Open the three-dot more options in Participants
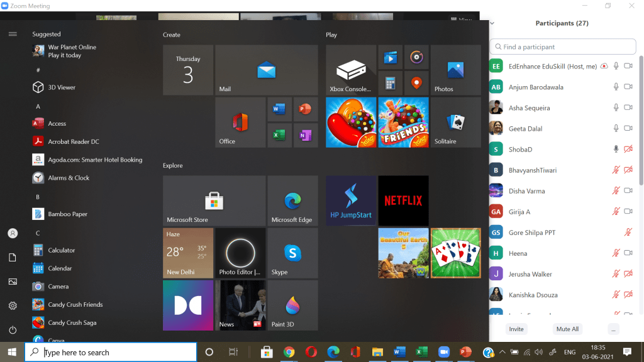This screenshot has width=644, height=362. (613, 329)
